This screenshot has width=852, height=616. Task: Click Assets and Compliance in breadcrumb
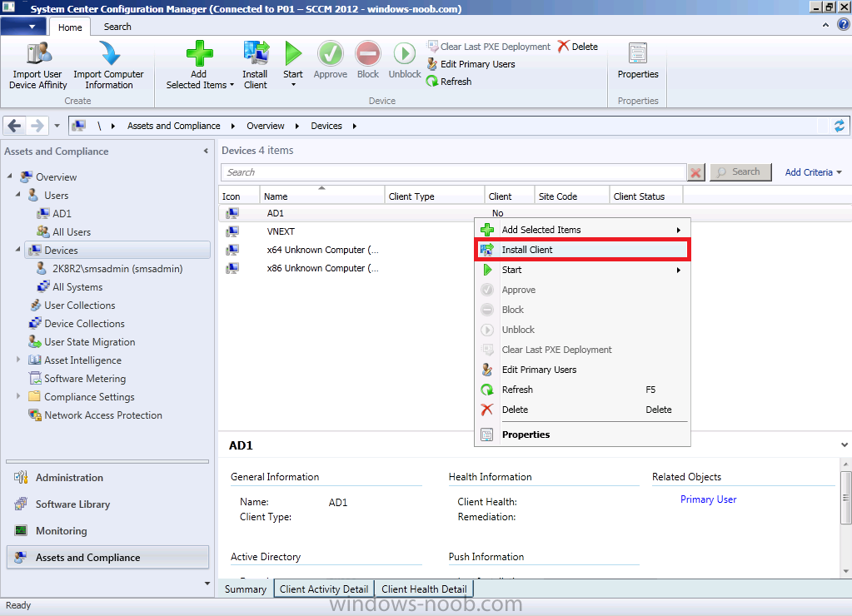174,126
